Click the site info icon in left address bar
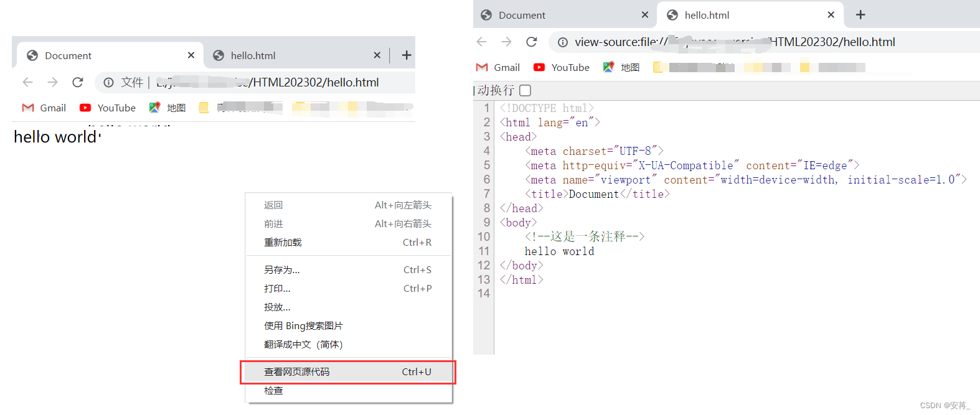 (x=108, y=82)
